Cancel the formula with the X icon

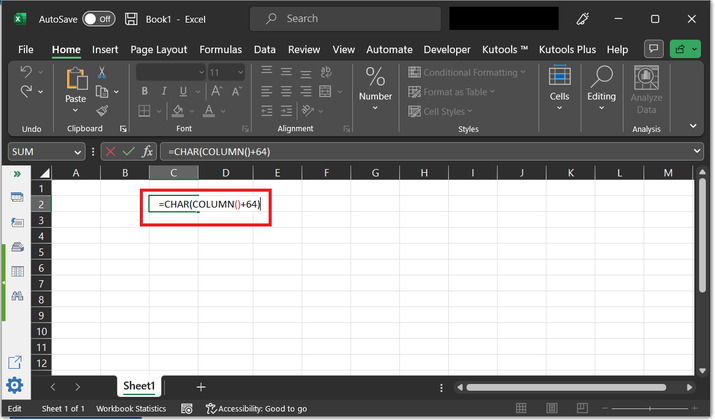(110, 151)
